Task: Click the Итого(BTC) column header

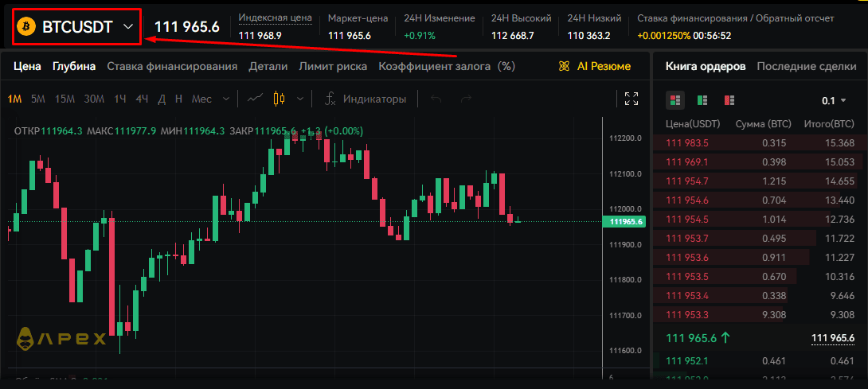Action: (829, 124)
